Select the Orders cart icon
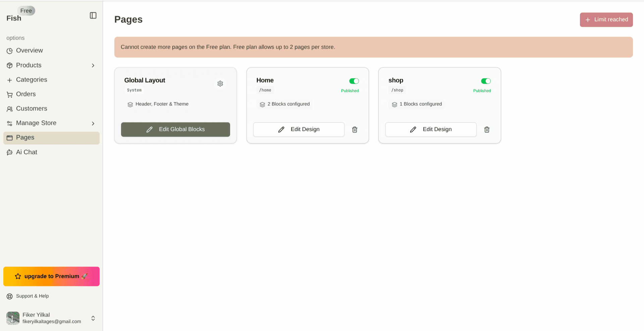 [9, 94]
